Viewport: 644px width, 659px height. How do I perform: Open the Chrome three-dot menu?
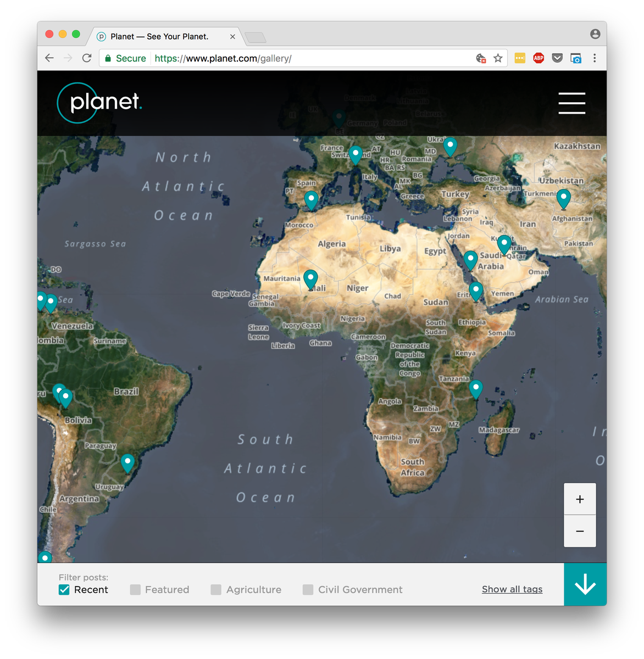[x=595, y=58]
